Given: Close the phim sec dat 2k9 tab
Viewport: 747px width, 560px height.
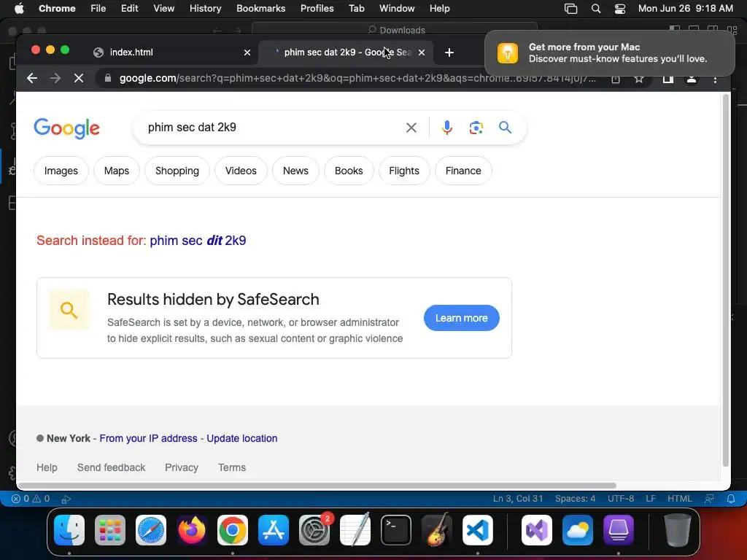Looking at the screenshot, I should tap(422, 52).
